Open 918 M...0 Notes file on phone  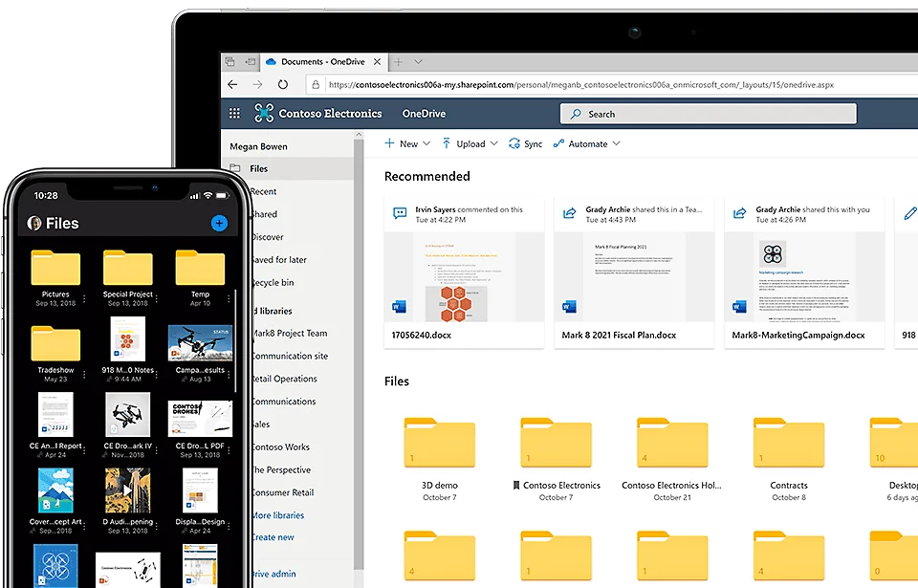coord(127,339)
